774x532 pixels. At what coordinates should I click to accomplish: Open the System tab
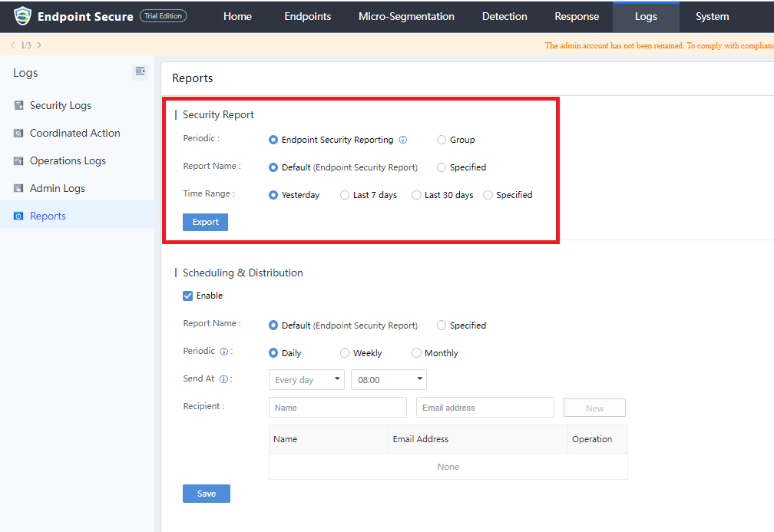pos(712,16)
